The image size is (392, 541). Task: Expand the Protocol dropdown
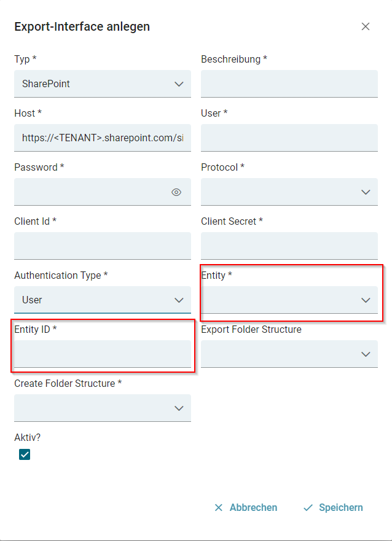(x=289, y=192)
